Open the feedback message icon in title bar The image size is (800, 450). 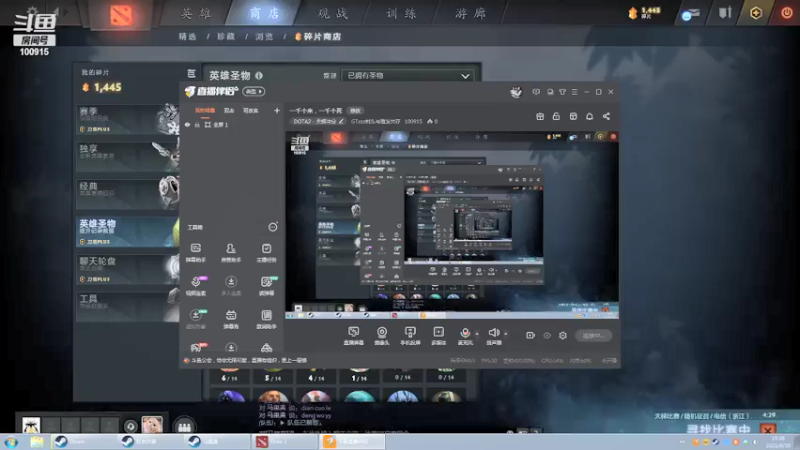536,92
